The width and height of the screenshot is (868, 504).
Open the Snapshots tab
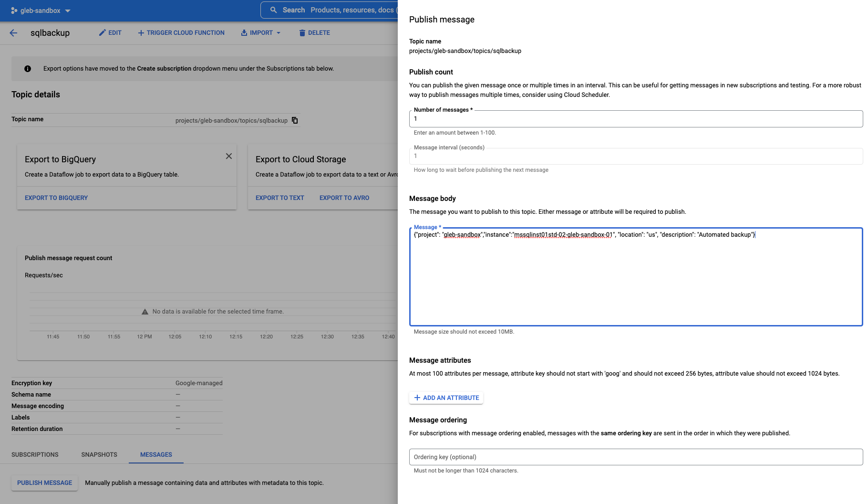[x=99, y=454]
